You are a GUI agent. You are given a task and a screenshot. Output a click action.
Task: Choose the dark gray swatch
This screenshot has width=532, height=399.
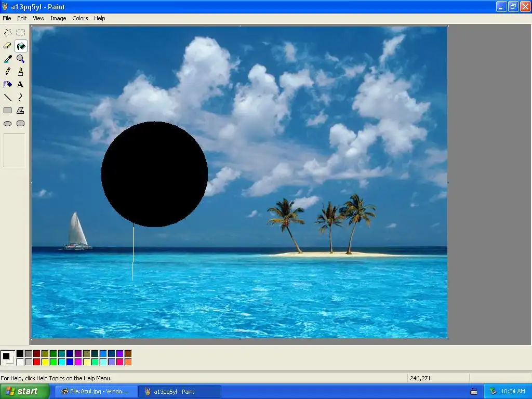click(x=29, y=353)
